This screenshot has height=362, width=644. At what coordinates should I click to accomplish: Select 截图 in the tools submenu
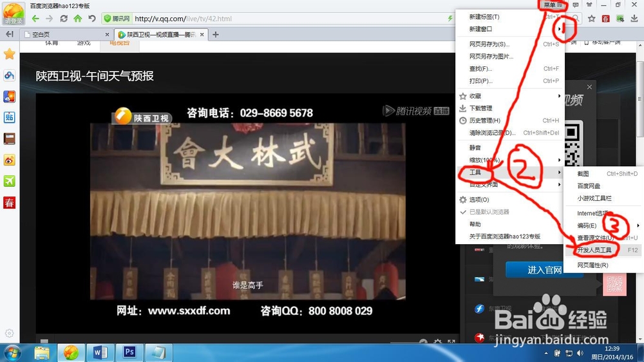coord(604,174)
